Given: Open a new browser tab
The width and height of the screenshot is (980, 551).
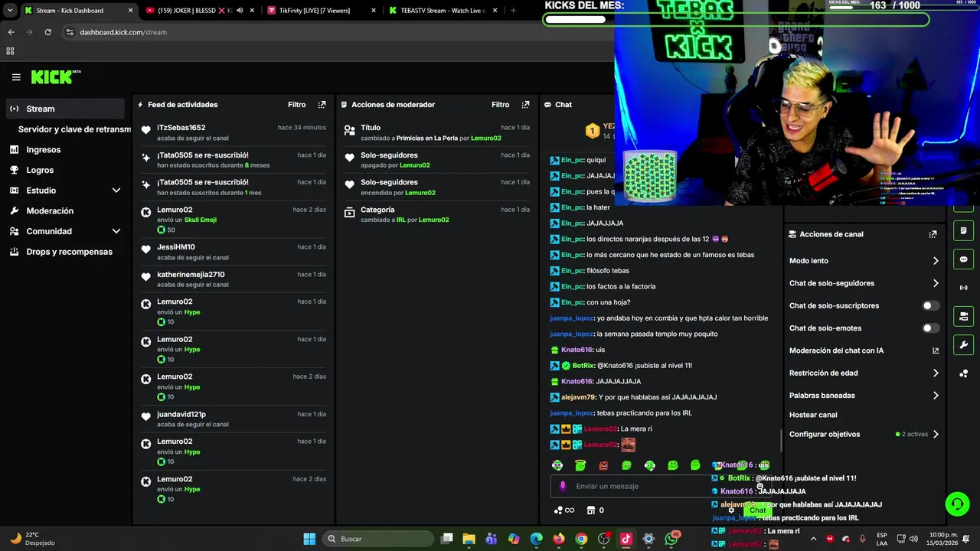Looking at the screenshot, I should pyautogui.click(x=513, y=11).
